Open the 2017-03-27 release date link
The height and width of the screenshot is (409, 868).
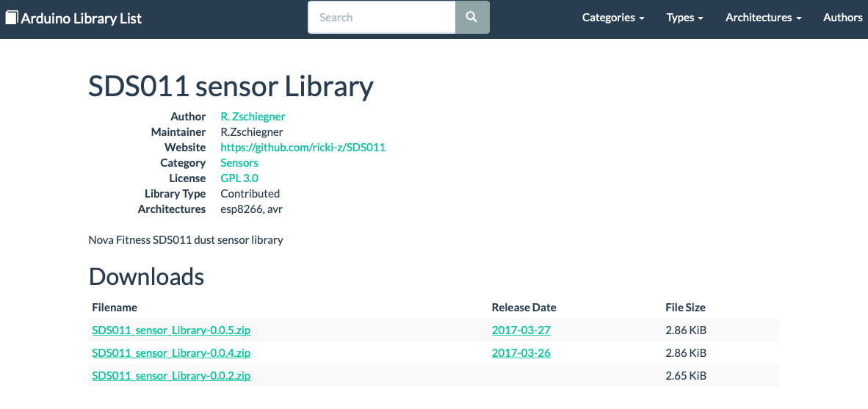point(521,330)
